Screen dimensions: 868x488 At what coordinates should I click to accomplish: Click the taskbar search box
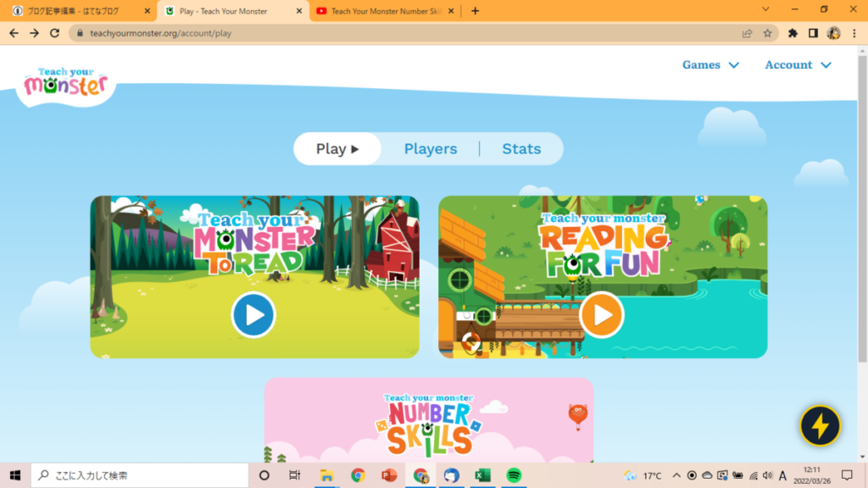point(140,475)
